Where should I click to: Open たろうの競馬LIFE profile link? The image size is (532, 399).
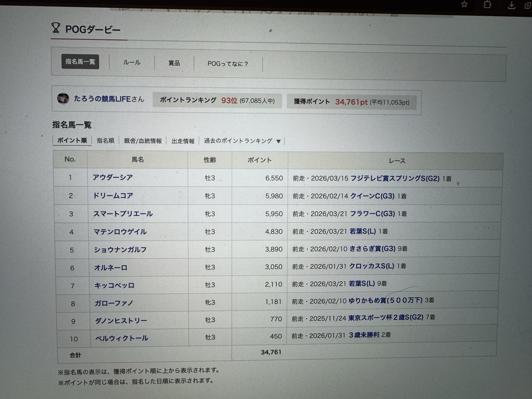[x=102, y=99]
